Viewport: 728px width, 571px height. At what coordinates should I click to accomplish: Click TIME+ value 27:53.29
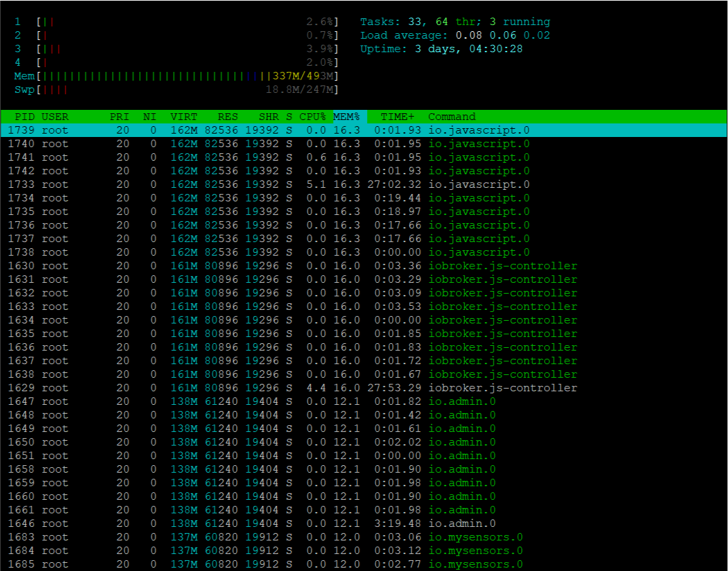[394, 388]
